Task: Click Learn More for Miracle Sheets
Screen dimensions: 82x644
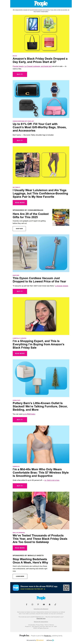Action: [20, 576]
